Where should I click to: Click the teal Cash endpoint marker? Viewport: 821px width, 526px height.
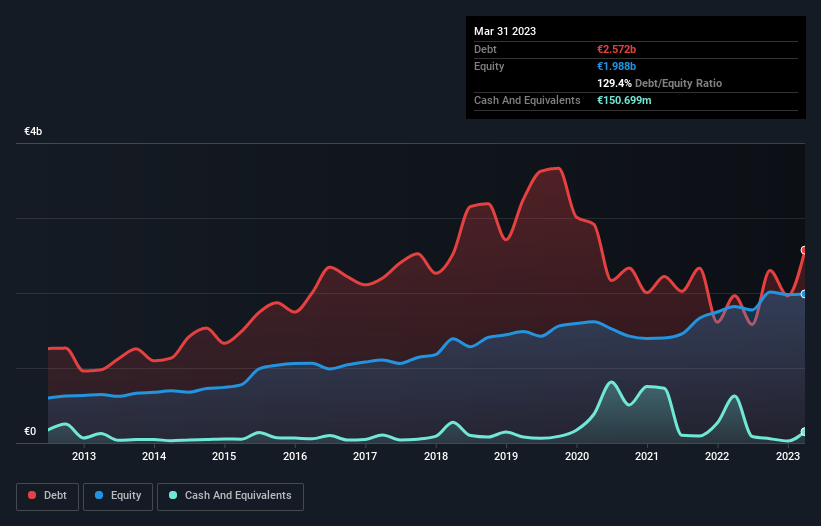pos(804,432)
